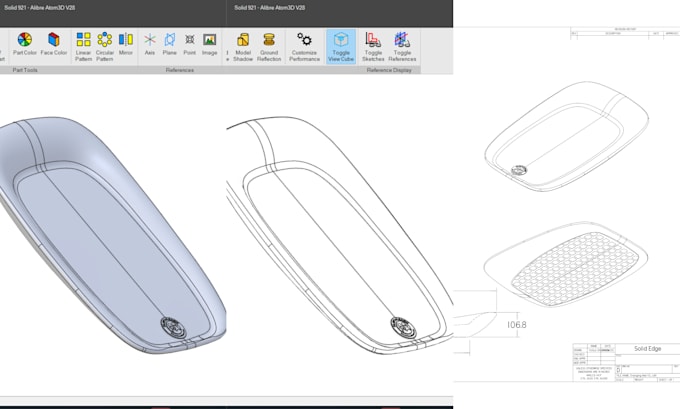Click the Solid Edge title block text
Screen dimensions: 680x409
(x=647, y=348)
